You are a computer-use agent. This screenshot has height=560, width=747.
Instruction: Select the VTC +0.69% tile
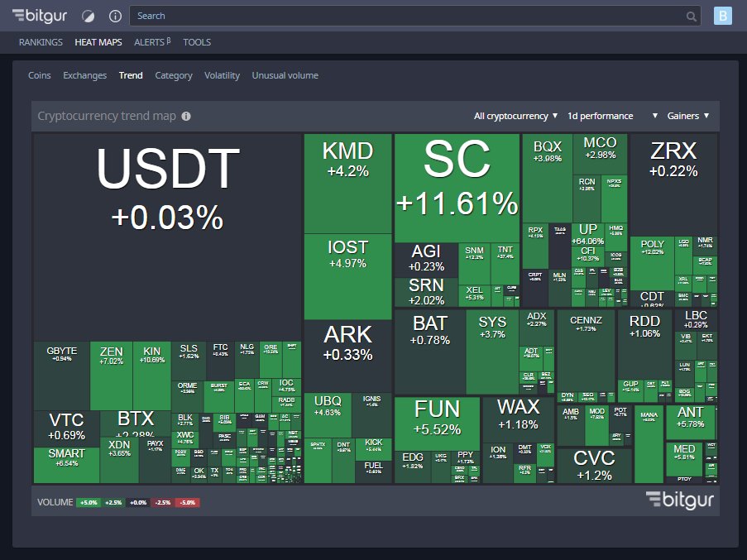point(66,428)
